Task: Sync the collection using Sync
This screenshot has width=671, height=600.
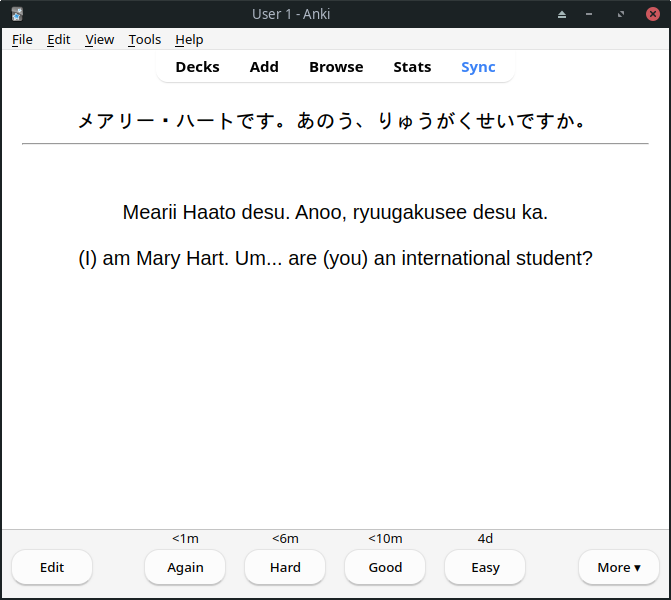Action: pyautogui.click(x=478, y=67)
